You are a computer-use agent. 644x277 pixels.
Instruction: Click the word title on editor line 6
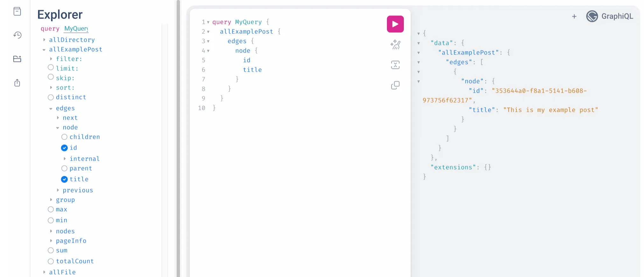click(252, 70)
